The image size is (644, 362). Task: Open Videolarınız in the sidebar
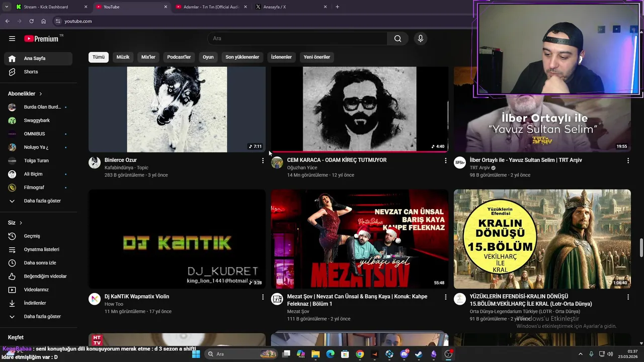tap(38, 290)
